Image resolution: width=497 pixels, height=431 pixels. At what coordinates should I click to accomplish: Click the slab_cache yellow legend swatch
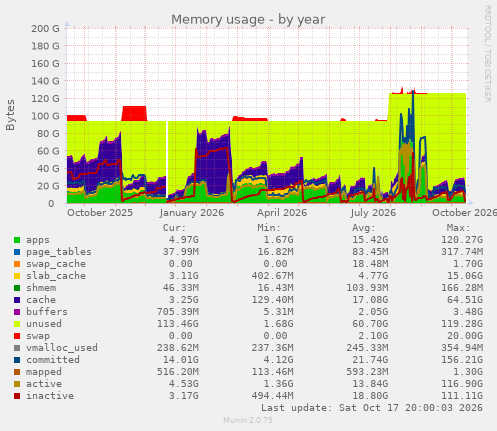pyautogui.click(x=17, y=276)
